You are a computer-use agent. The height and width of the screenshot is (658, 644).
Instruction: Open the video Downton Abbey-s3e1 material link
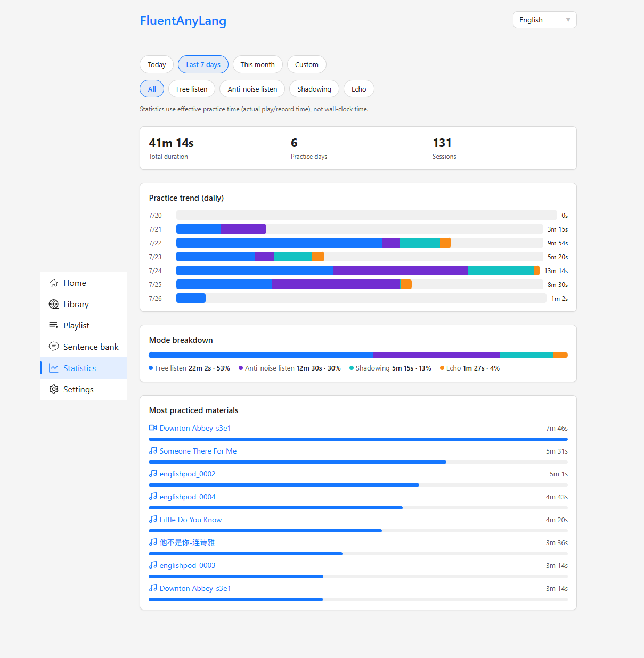pyautogui.click(x=195, y=428)
